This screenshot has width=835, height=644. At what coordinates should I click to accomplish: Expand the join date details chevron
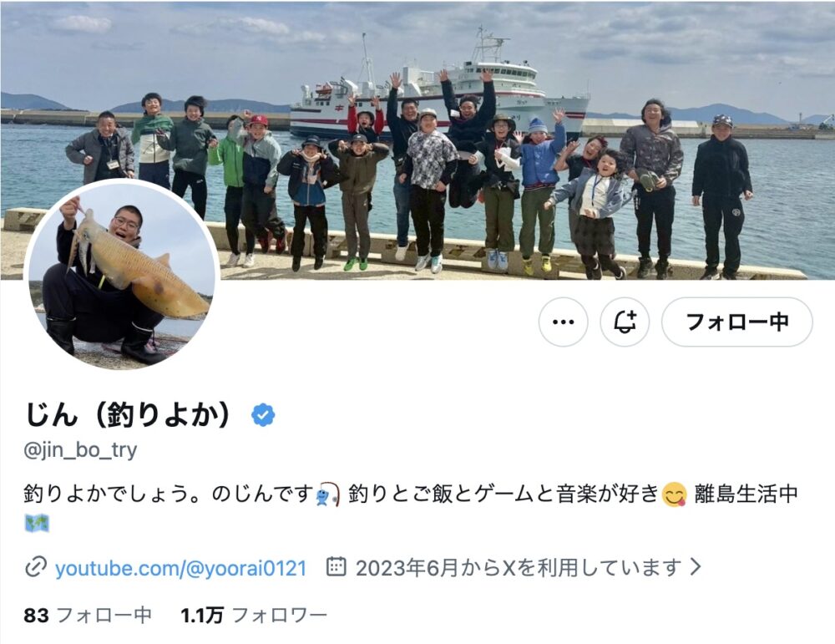(695, 567)
